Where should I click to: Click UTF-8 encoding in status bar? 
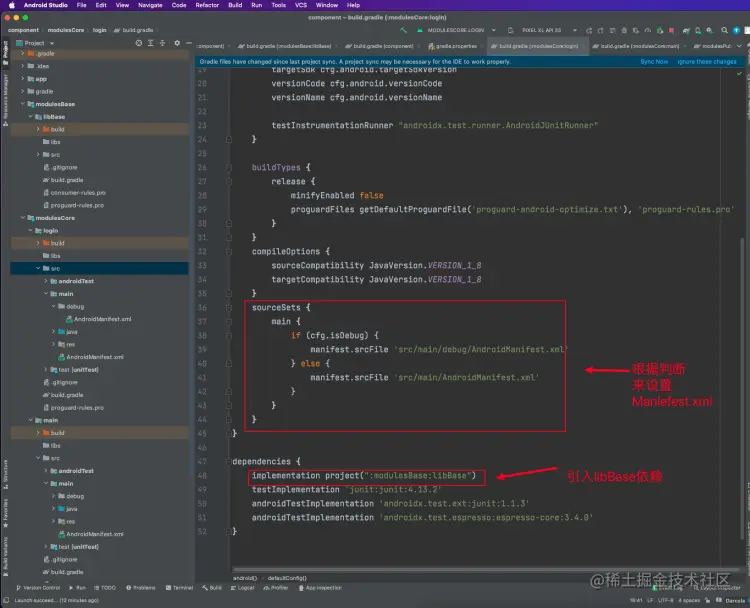pyautogui.click(x=666, y=600)
